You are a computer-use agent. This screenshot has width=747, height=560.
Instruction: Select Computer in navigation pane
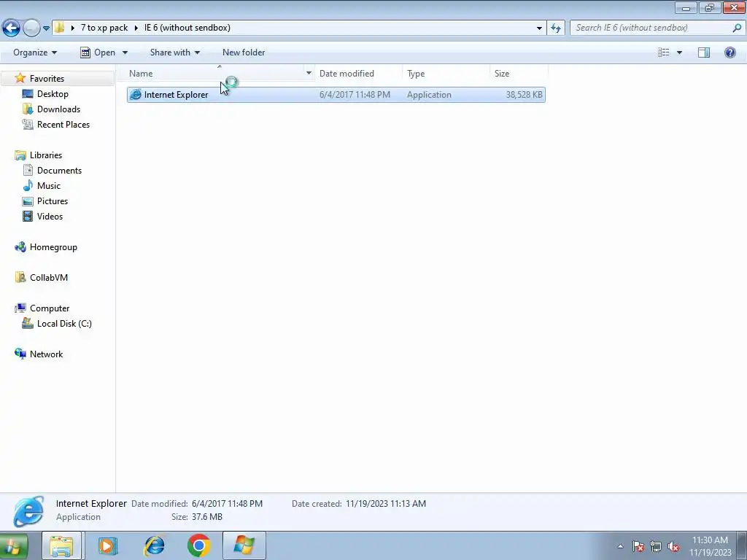[50, 308]
